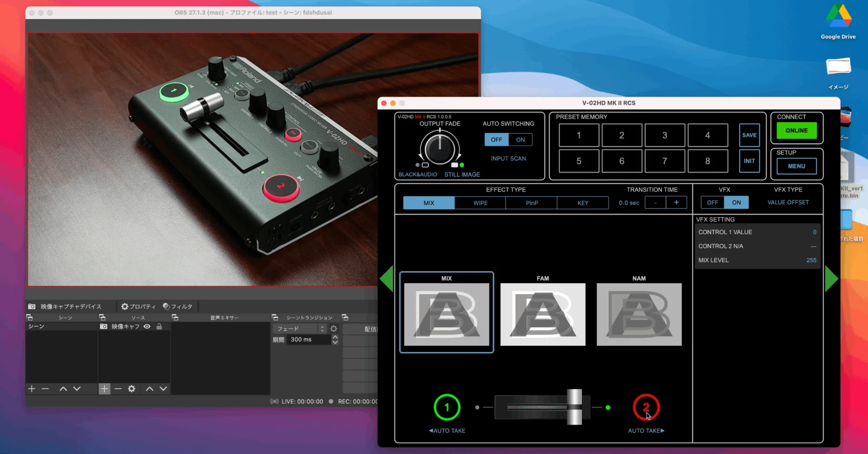
Task: Add a new scene in OBS scenes panel
Action: [x=32, y=388]
